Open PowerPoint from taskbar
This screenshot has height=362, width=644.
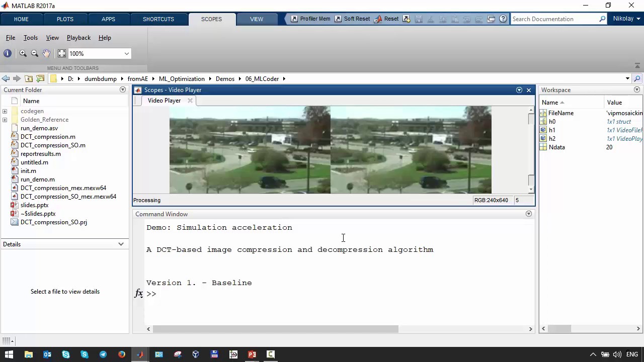pyautogui.click(x=252, y=354)
